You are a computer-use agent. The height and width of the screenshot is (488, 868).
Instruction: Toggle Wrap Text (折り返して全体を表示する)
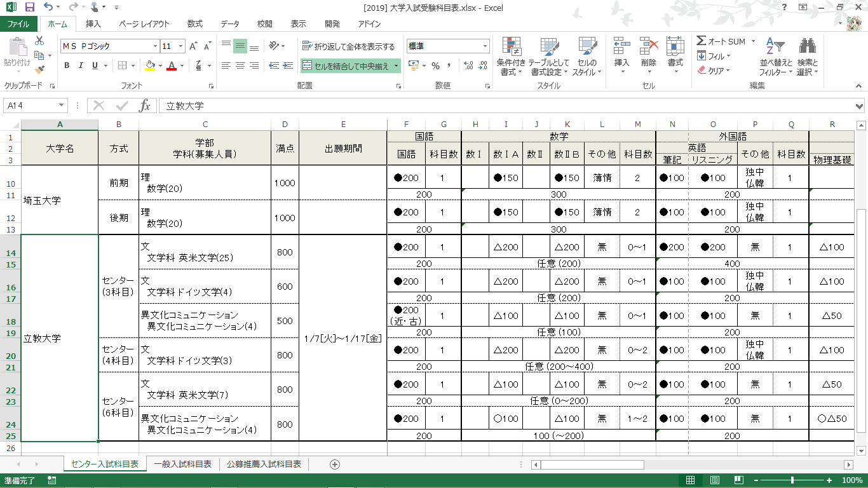[348, 46]
